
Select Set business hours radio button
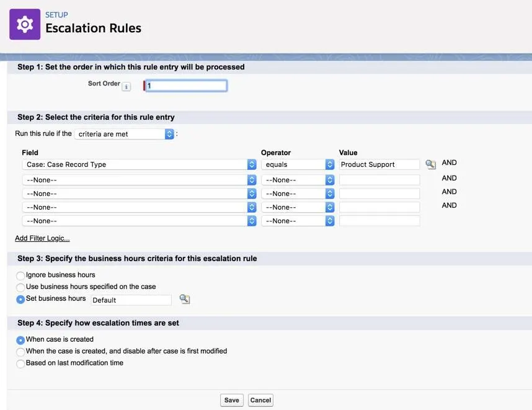tap(20, 299)
